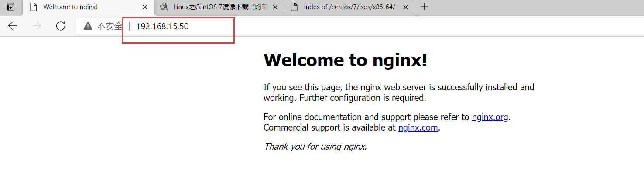
Task: Switch to Welcome to nginx! tab
Action: coord(88,7)
